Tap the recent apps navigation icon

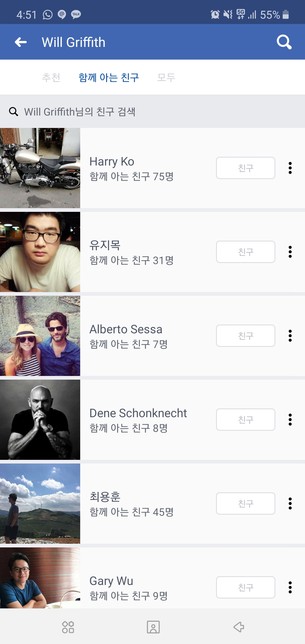click(68, 627)
